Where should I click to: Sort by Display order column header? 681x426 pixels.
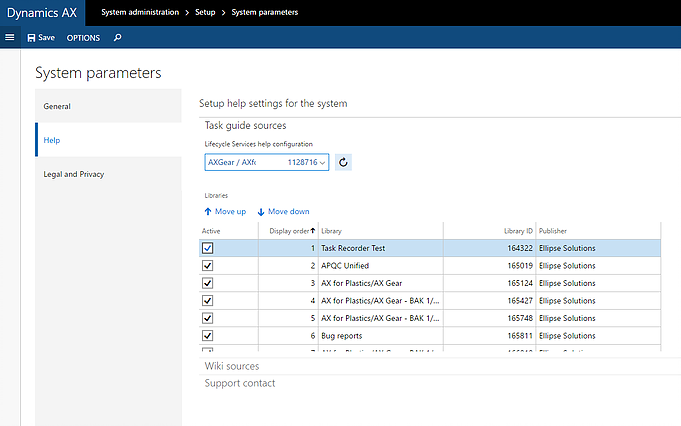tap(289, 231)
